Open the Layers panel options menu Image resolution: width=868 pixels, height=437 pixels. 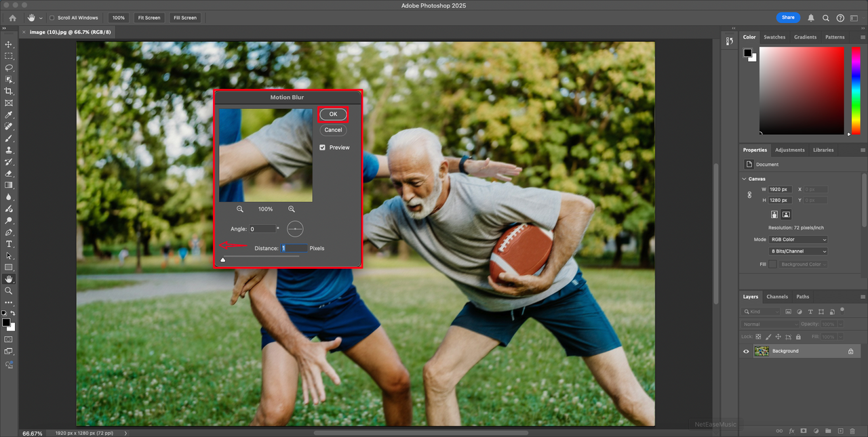863,297
